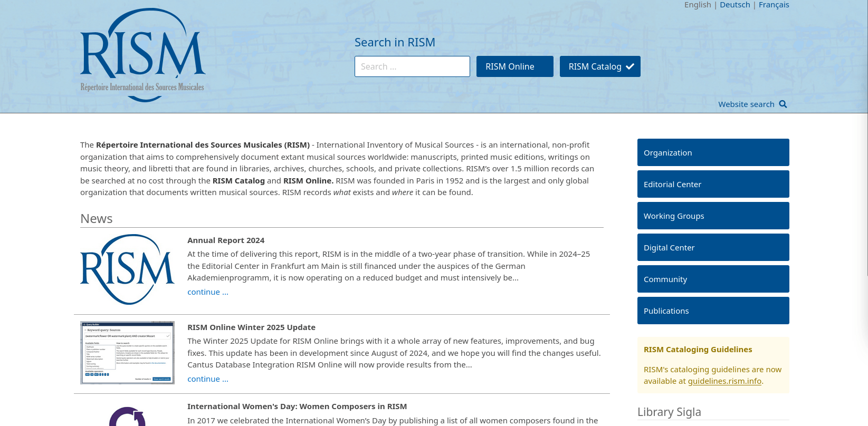Select the English language option

(698, 5)
